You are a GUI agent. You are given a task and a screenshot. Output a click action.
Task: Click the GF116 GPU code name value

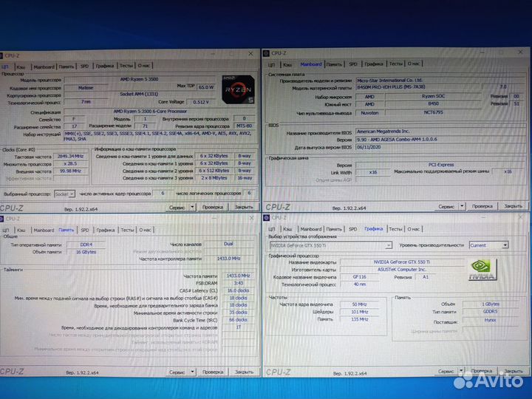[x=359, y=277]
